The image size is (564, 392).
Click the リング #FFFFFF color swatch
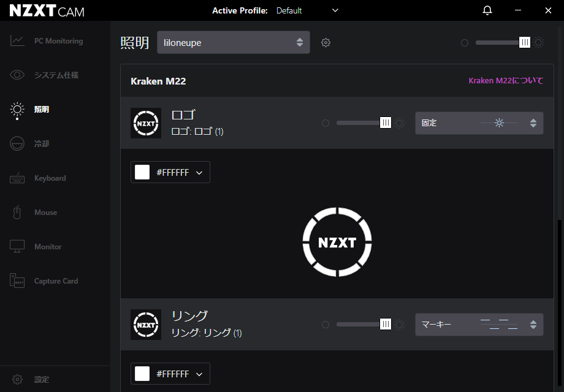point(142,374)
